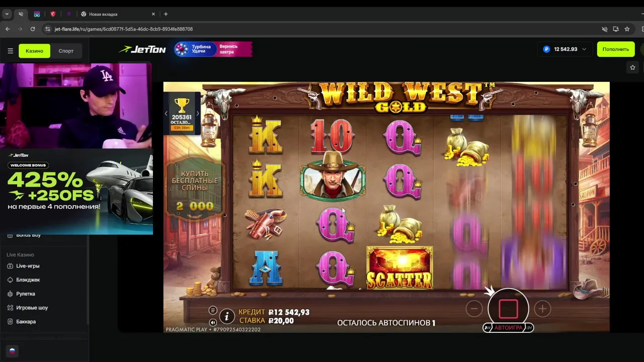Toggle the game sound speaker icon
The height and width of the screenshot is (362, 644).
pos(213,322)
